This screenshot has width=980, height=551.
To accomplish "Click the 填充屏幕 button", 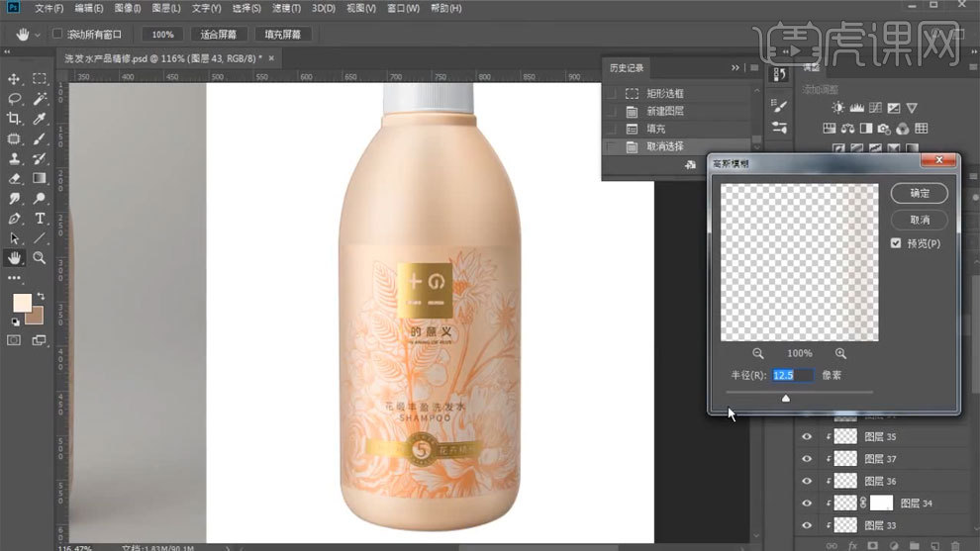I will click(x=282, y=35).
